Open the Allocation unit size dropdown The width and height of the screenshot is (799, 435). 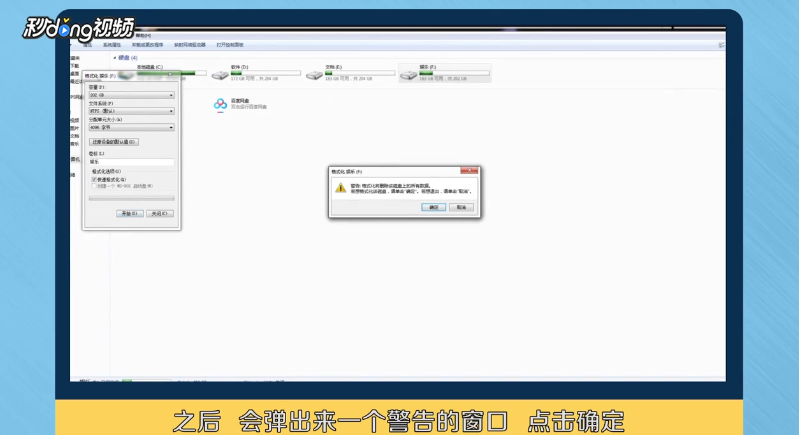(x=131, y=127)
